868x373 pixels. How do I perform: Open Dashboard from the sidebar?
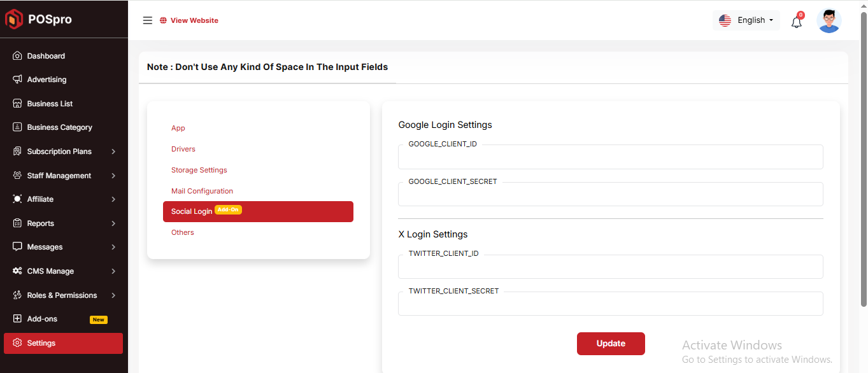point(46,56)
